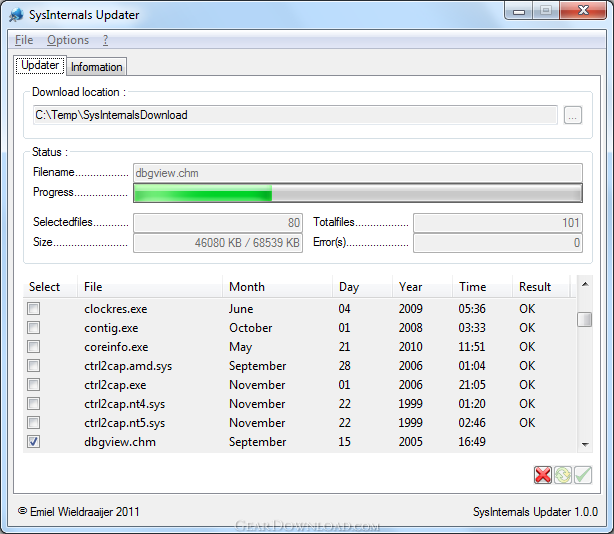Uncheck the dbgview.chm checkbox
The height and width of the screenshot is (534, 614).
[x=34, y=442]
